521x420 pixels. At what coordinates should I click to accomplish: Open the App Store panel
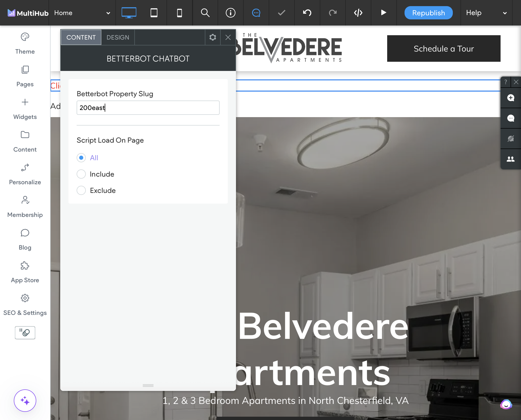click(x=25, y=272)
